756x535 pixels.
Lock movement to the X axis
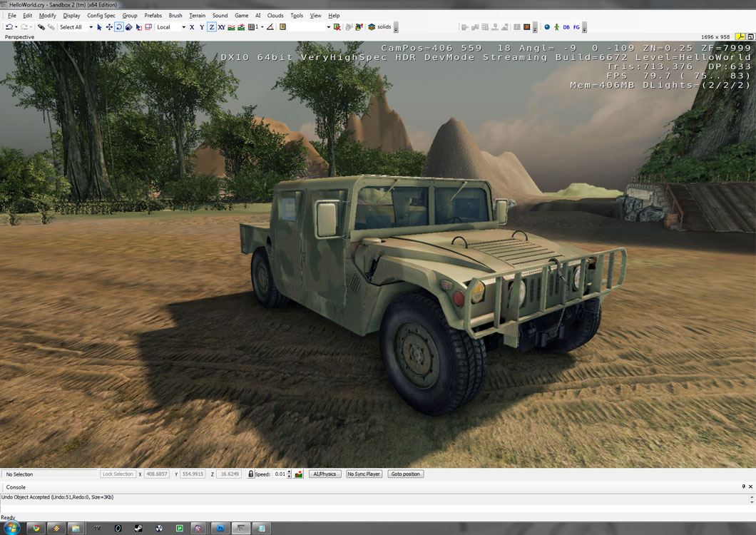tap(191, 27)
